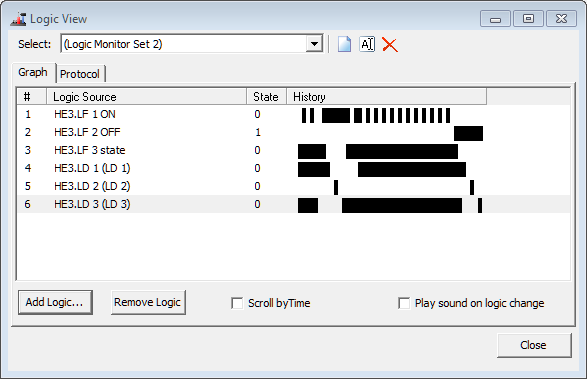Image resolution: width=587 pixels, height=379 pixels.
Task: Sort by the # column header
Action: 31,97
